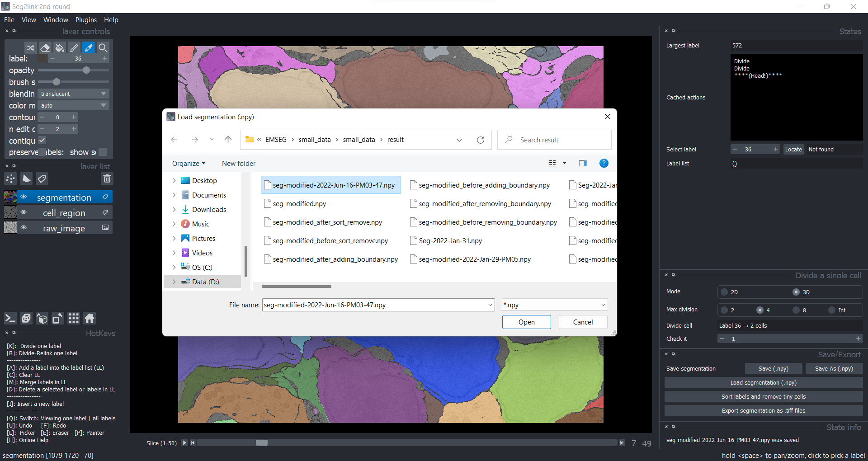Open the address bar path dropdown

pyautogui.click(x=459, y=140)
